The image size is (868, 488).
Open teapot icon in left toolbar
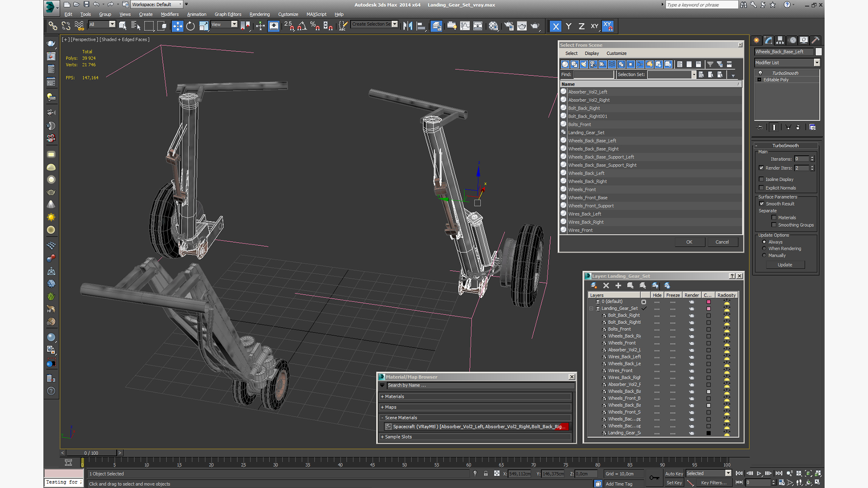pyautogui.click(x=51, y=44)
